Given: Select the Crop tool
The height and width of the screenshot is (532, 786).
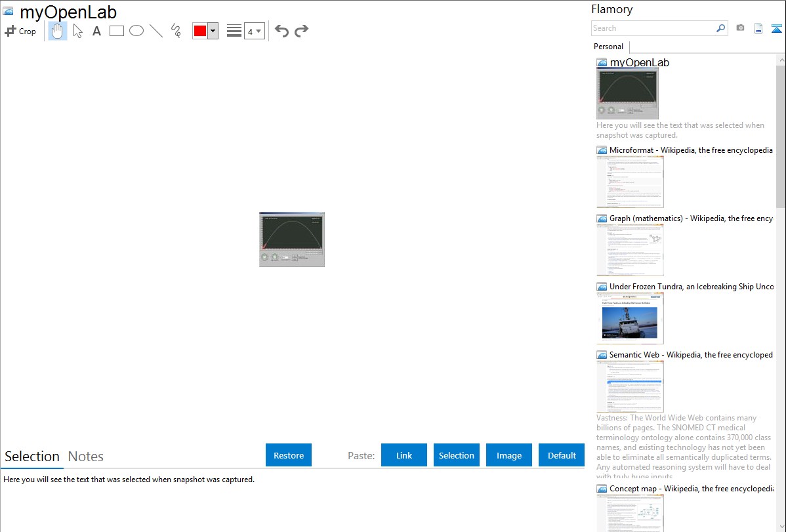Looking at the screenshot, I should [20, 31].
